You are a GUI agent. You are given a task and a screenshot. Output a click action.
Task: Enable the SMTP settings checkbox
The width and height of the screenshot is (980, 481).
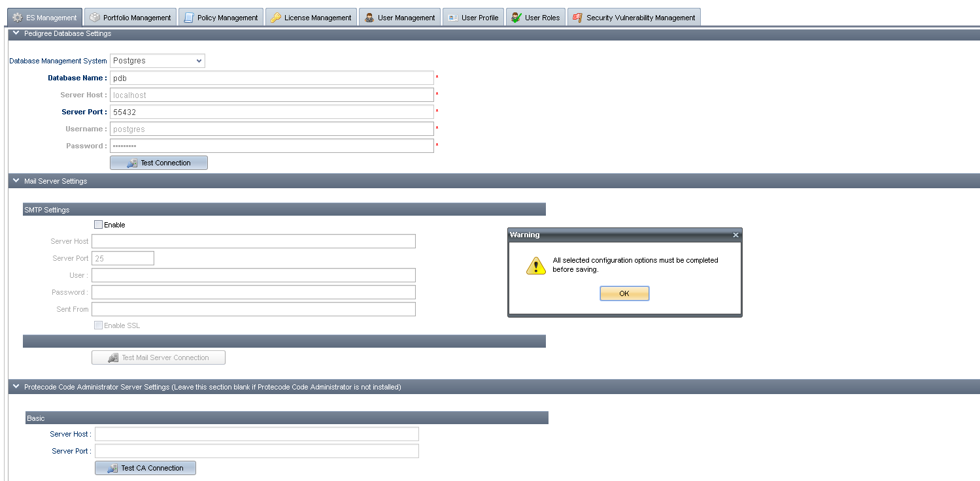[99, 225]
